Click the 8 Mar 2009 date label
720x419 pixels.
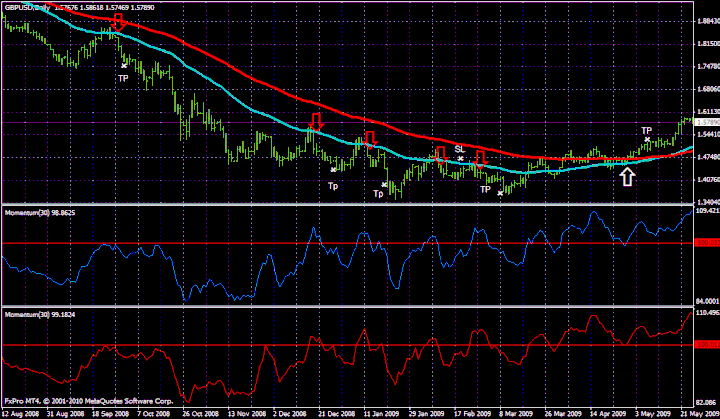click(x=516, y=414)
